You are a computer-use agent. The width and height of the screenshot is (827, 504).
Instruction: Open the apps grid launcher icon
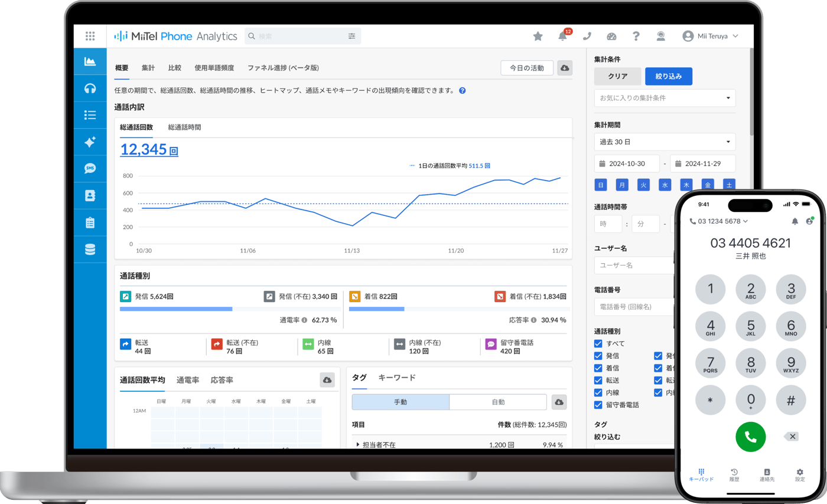[90, 36]
